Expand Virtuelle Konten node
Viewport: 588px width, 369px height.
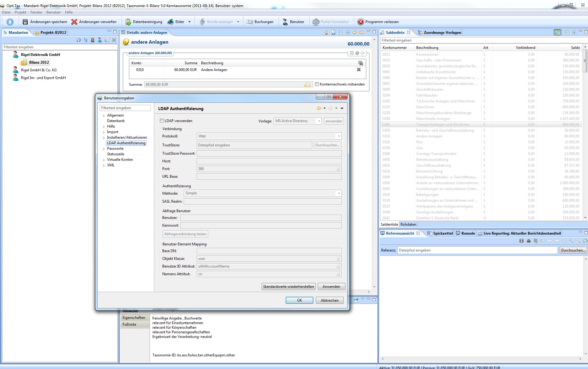point(104,160)
